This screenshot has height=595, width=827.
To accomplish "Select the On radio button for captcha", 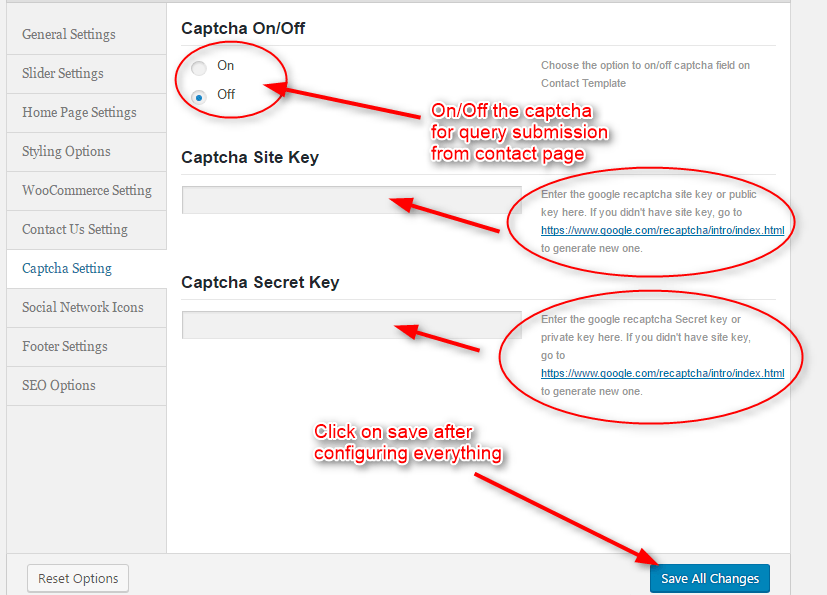I will [199, 68].
